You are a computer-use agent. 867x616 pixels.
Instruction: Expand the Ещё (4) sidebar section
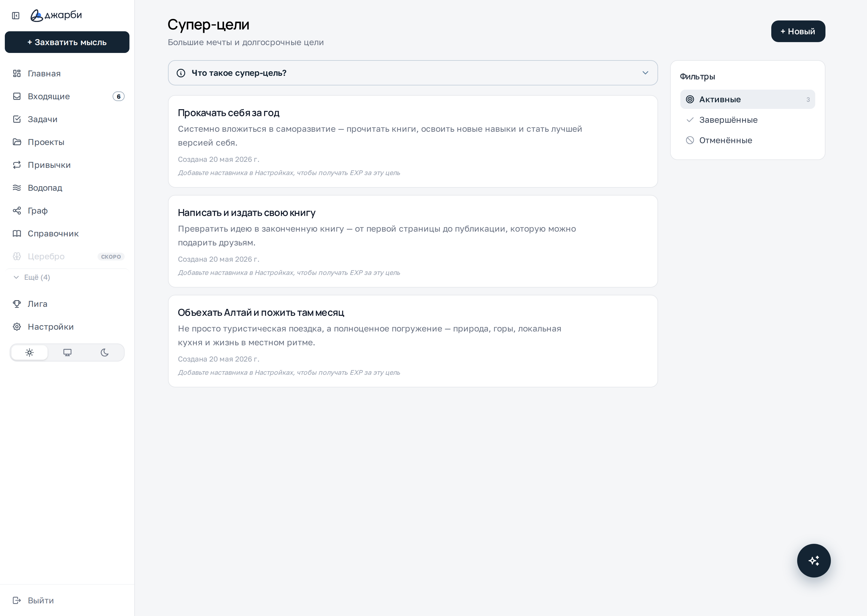tap(32, 277)
